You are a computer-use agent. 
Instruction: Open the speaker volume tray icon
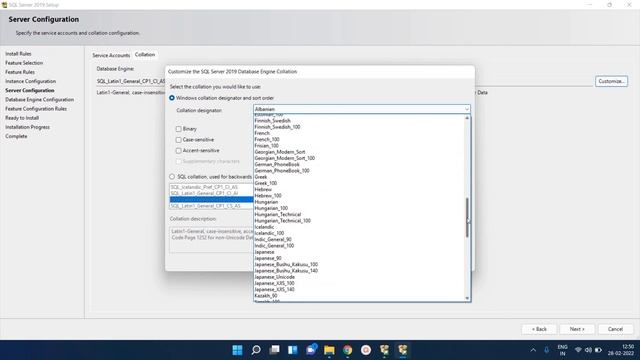[x=588, y=350]
